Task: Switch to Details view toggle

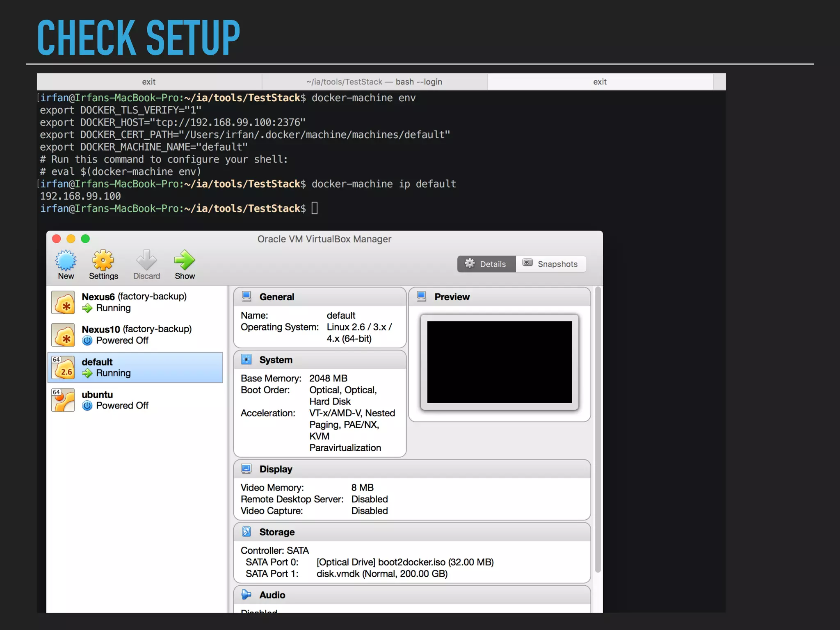Action: (x=486, y=264)
